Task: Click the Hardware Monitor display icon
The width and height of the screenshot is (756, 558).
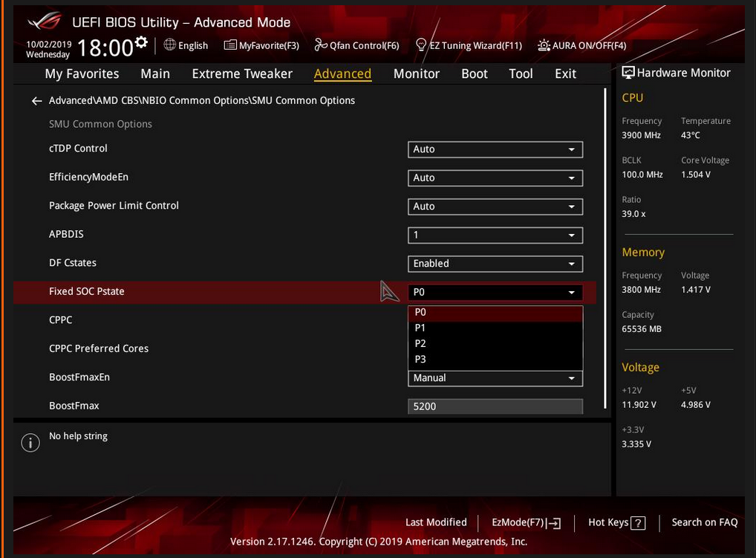Action: 628,73
